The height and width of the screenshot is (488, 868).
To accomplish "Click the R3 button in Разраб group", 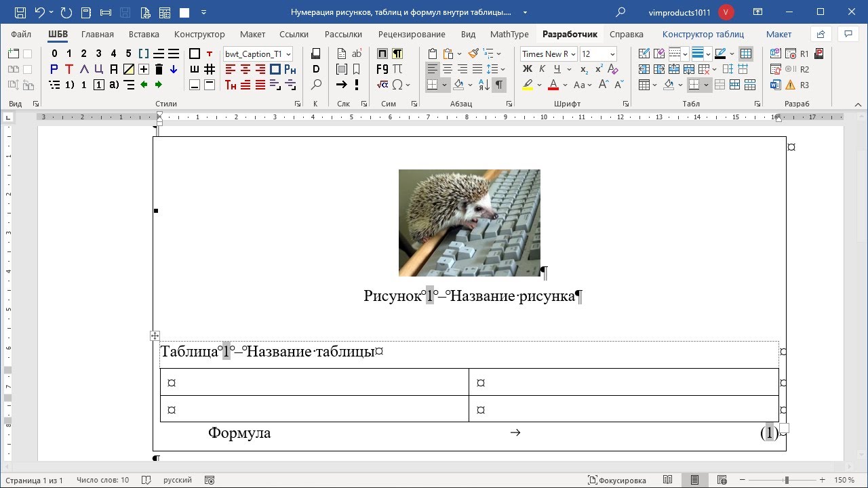I will pyautogui.click(x=804, y=85).
